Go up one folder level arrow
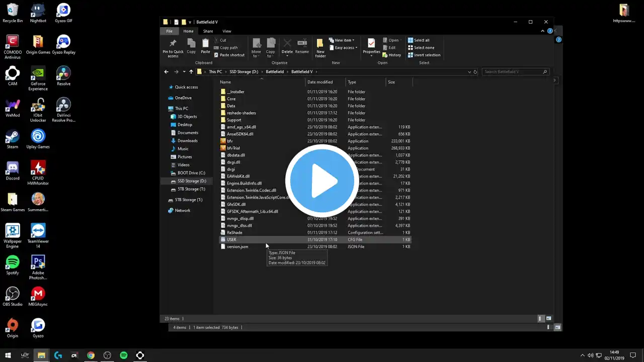The height and width of the screenshot is (362, 644). pyautogui.click(x=191, y=72)
